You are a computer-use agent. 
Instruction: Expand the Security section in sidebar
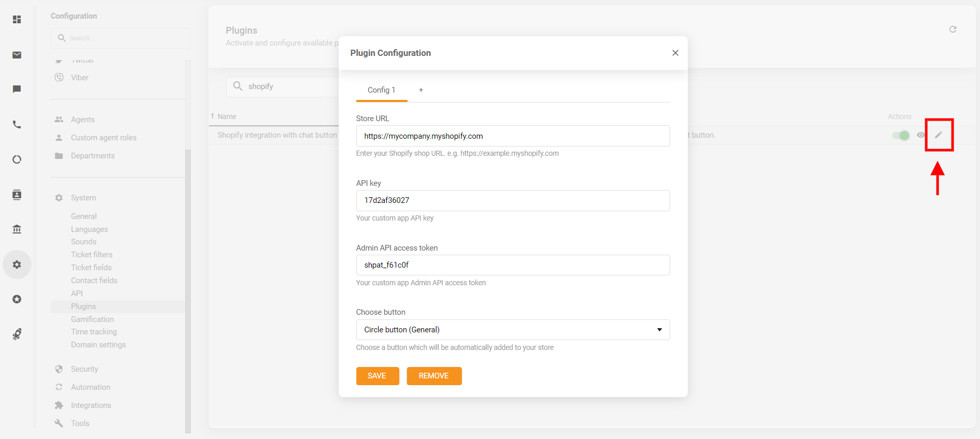tap(84, 369)
